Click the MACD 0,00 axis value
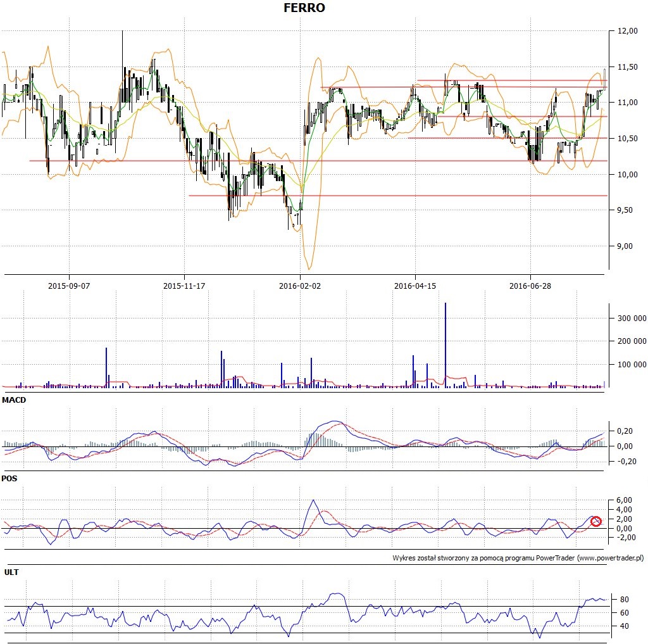Viewport: 648px width, 644px height. (625, 446)
